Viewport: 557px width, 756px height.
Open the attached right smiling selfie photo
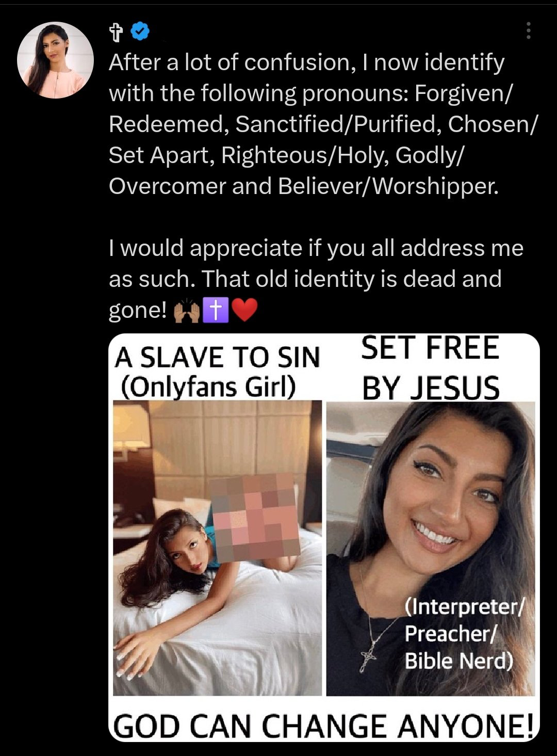click(431, 549)
